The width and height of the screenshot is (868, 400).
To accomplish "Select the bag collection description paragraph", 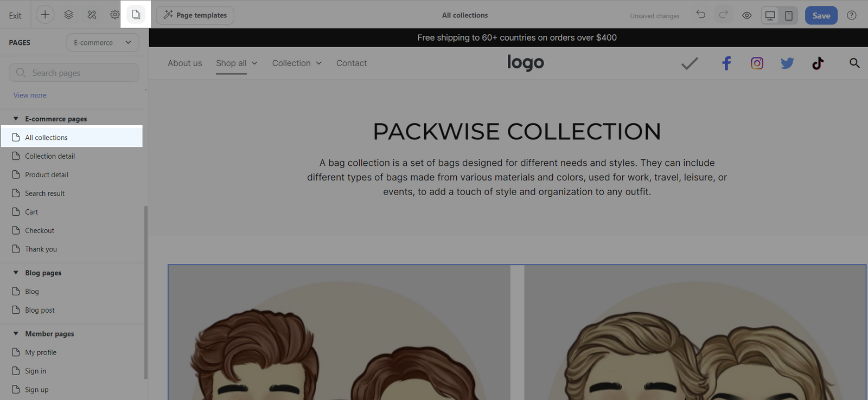I will (517, 177).
